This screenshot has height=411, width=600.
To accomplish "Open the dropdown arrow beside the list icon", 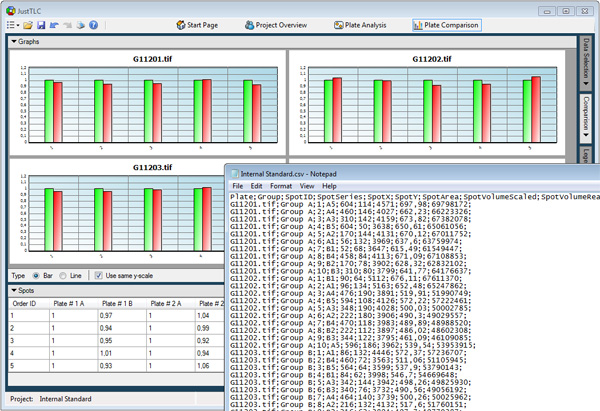I will [18, 26].
